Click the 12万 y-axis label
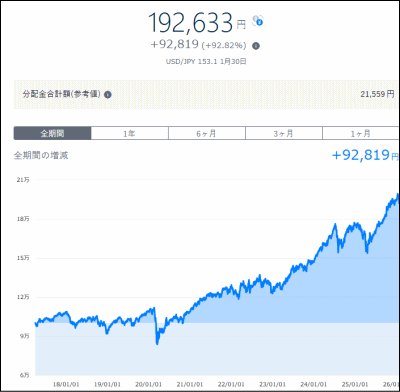Viewport: 400px width, 392px height. pyautogui.click(x=23, y=297)
